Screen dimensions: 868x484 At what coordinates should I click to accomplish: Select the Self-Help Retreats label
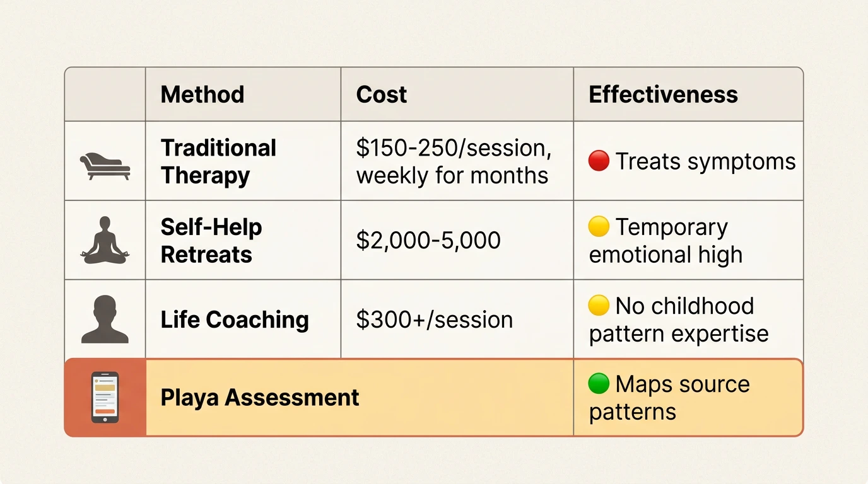point(211,241)
